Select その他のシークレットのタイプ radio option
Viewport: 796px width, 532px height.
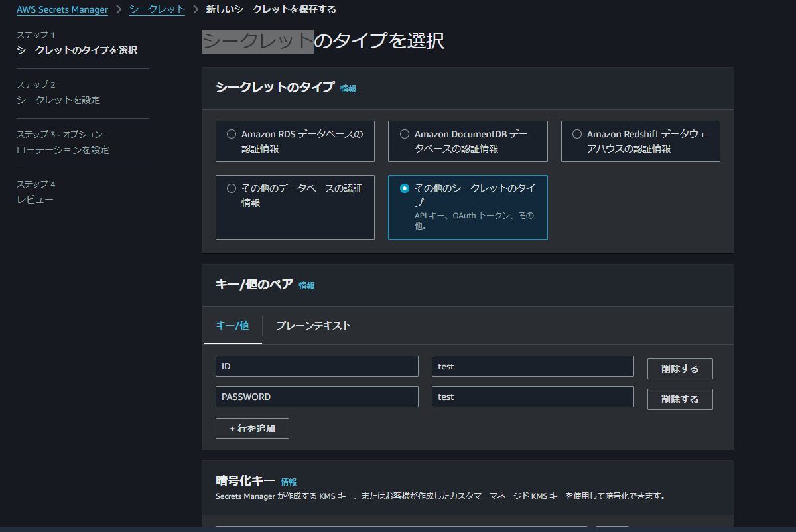pos(405,188)
